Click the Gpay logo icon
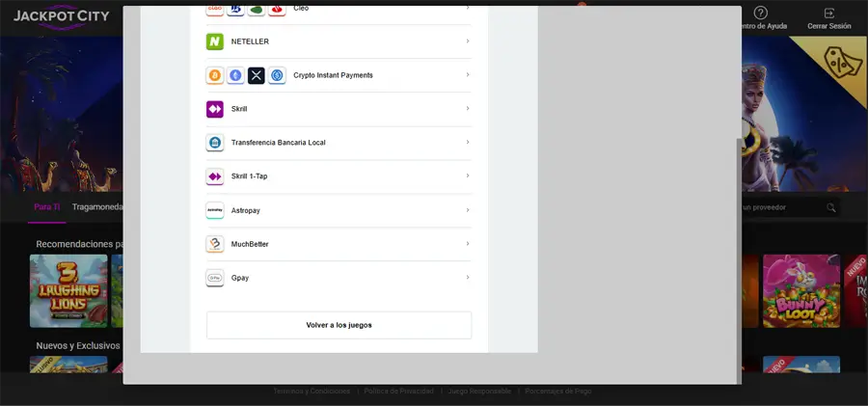 [x=215, y=278]
